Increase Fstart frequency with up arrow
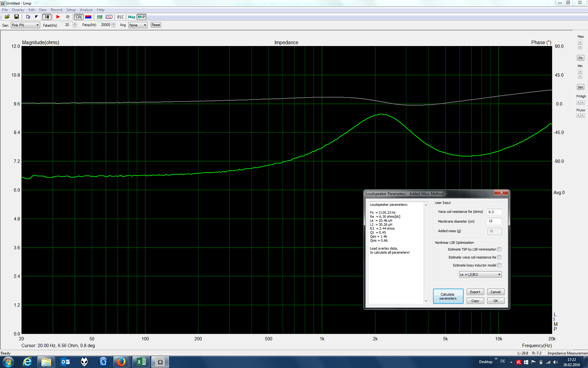 (75, 24)
